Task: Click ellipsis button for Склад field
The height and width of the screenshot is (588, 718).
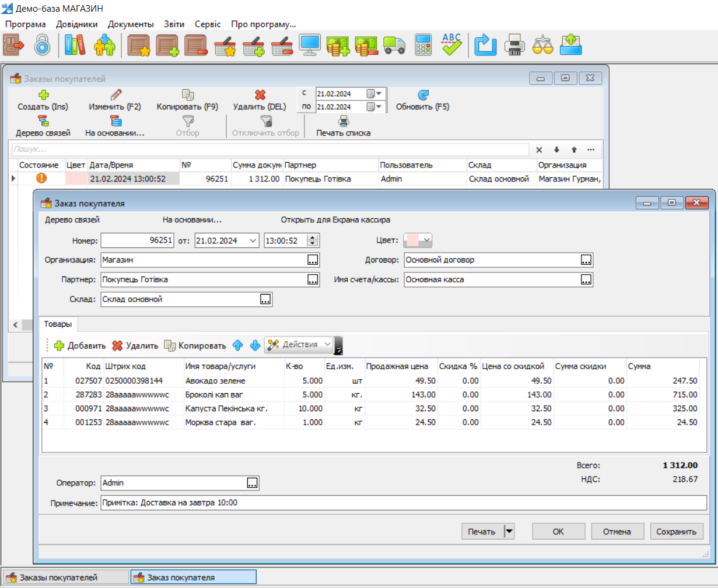Action: (265, 300)
